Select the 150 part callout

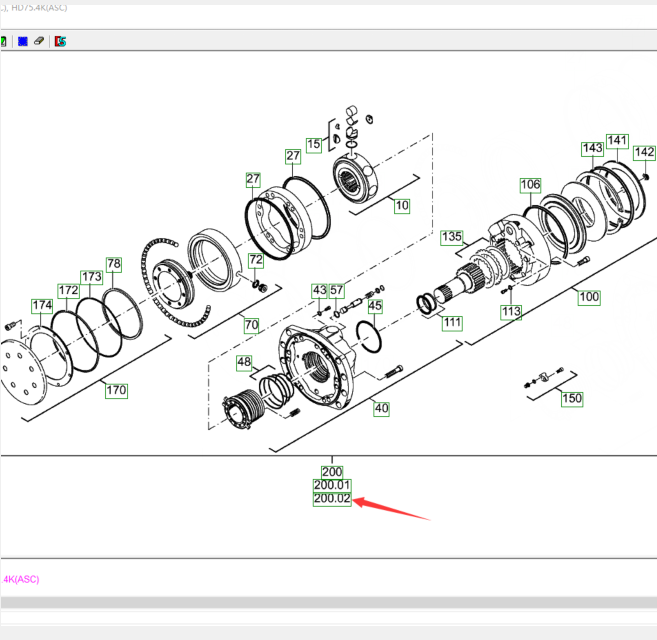click(x=571, y=399)
